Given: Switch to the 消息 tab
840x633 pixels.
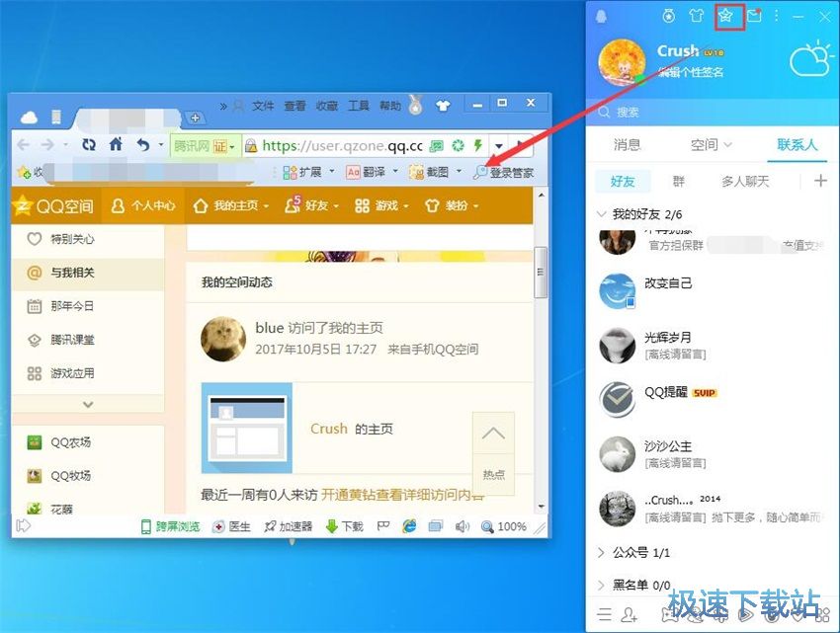Looking at the screenshot, I should 627,144.
